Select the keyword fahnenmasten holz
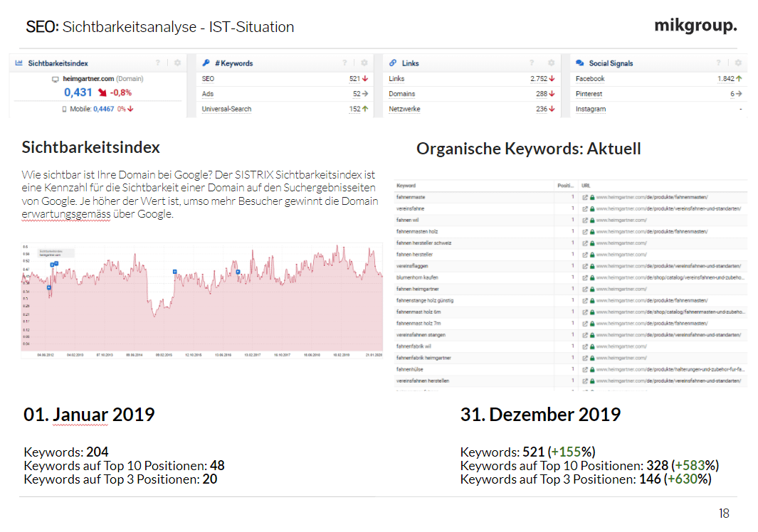758x532 pixels. pyautogui.click(x=416, y=232)
